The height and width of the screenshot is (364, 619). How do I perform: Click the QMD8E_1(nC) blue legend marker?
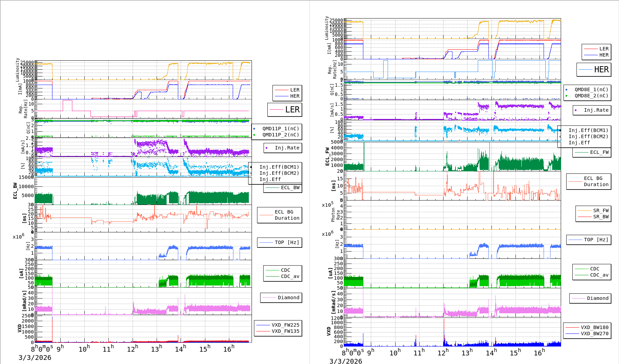pyautogui.click(x=567, y=89)
